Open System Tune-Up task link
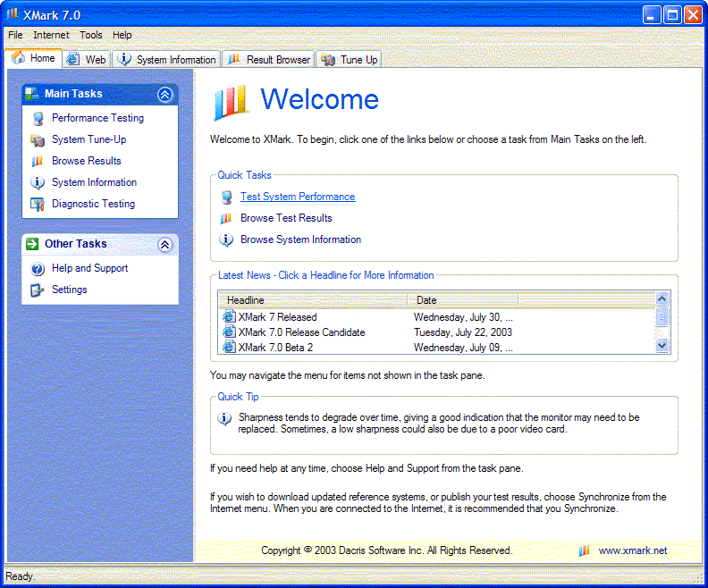 89,139
